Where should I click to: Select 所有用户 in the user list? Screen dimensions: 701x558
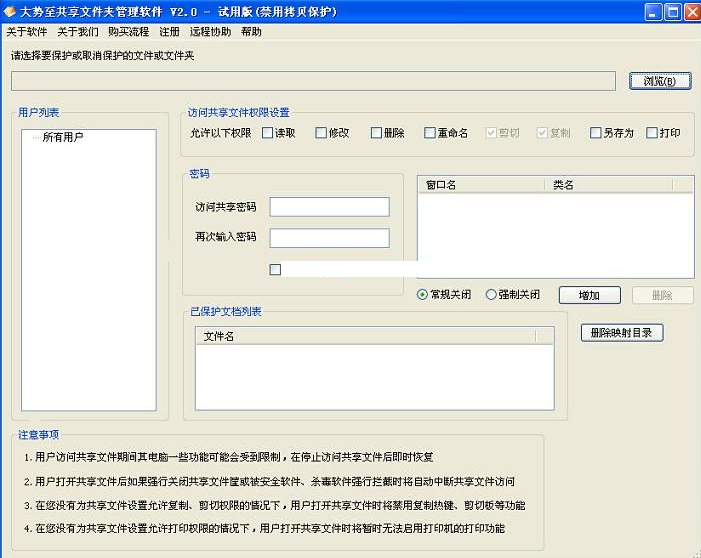click(x=62, y=138)
